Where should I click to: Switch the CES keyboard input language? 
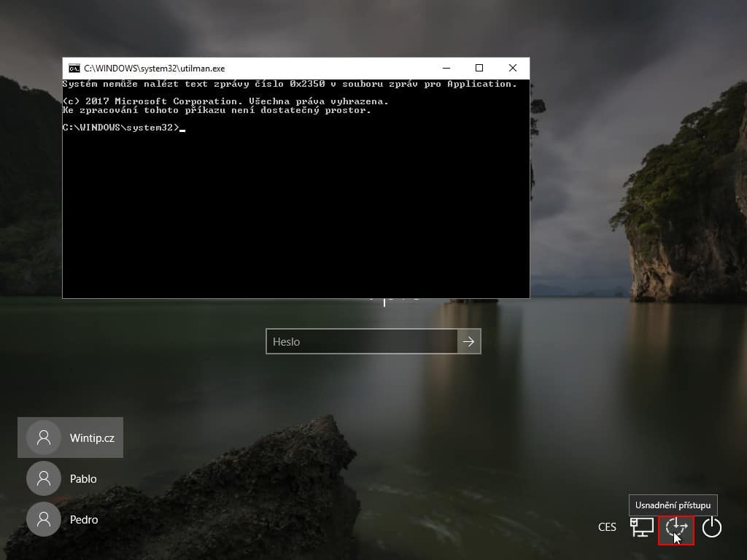[607, 527]
